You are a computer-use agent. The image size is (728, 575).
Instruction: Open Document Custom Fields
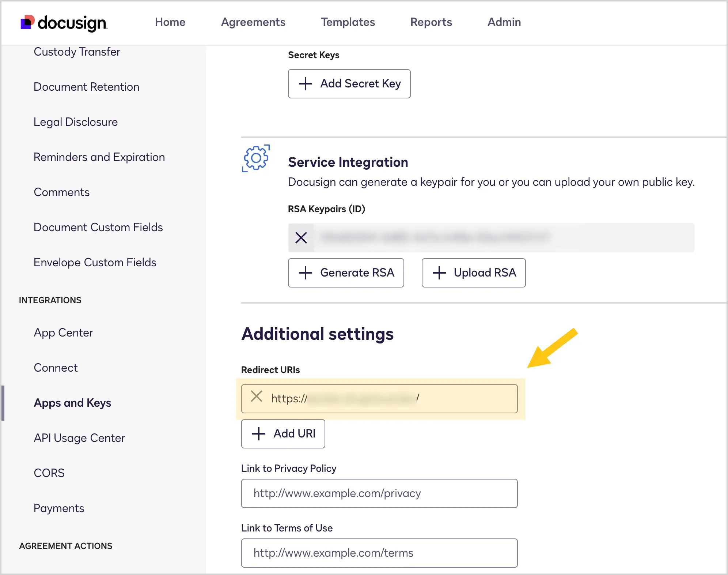point(98,228)
